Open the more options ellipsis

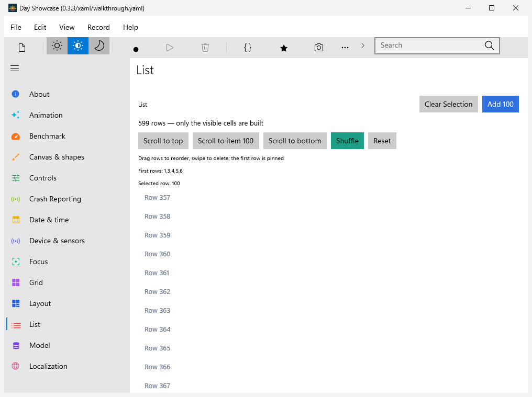345,48
